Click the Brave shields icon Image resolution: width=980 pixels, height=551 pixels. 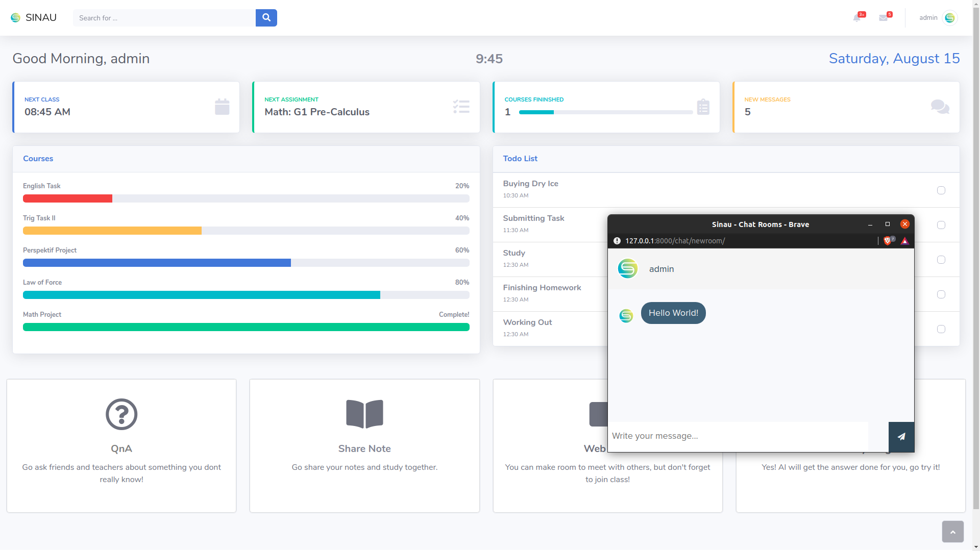pyautogui.click(x=888, y=241)
